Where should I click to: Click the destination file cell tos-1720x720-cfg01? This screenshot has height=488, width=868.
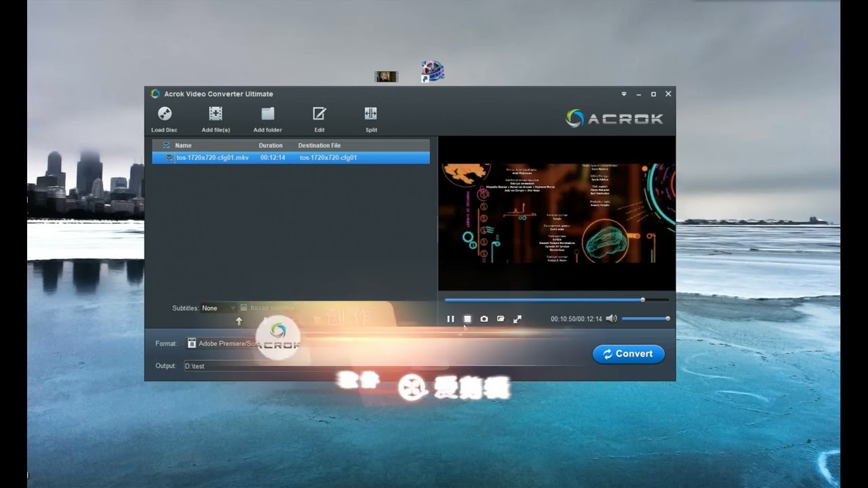[x=328, y=158]
